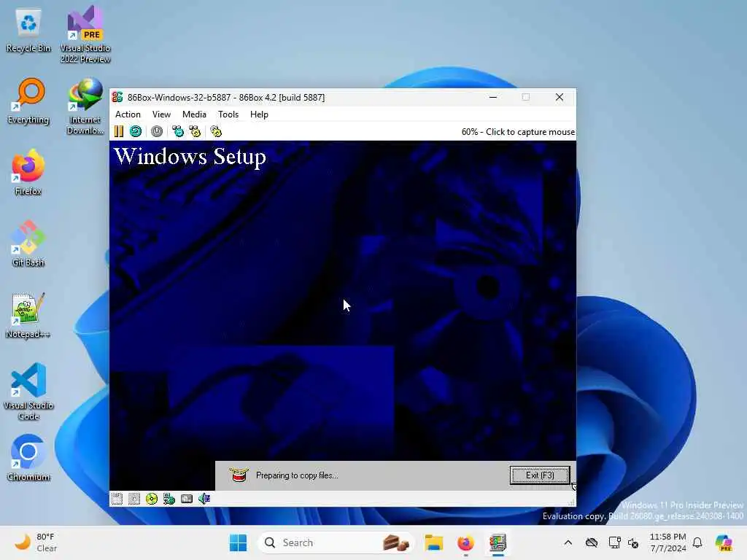Show hidden system tray icons

click(x=568, y=542)
